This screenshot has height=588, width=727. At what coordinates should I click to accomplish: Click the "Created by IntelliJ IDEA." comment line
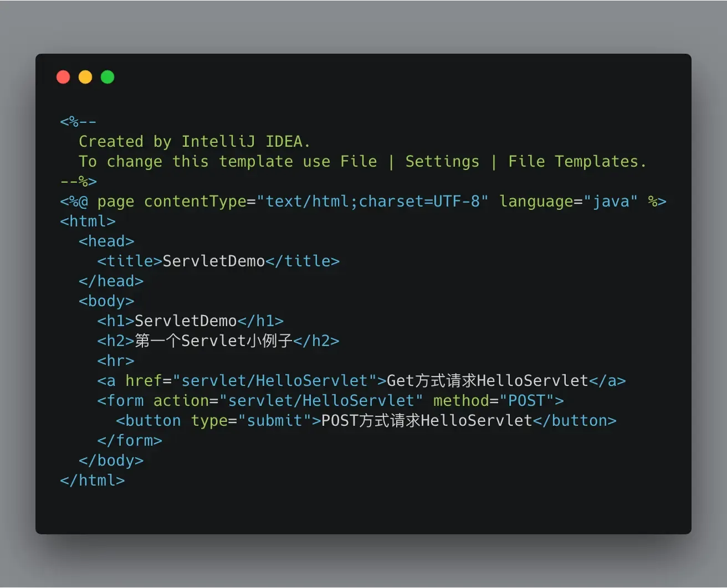tap(194, 142)
